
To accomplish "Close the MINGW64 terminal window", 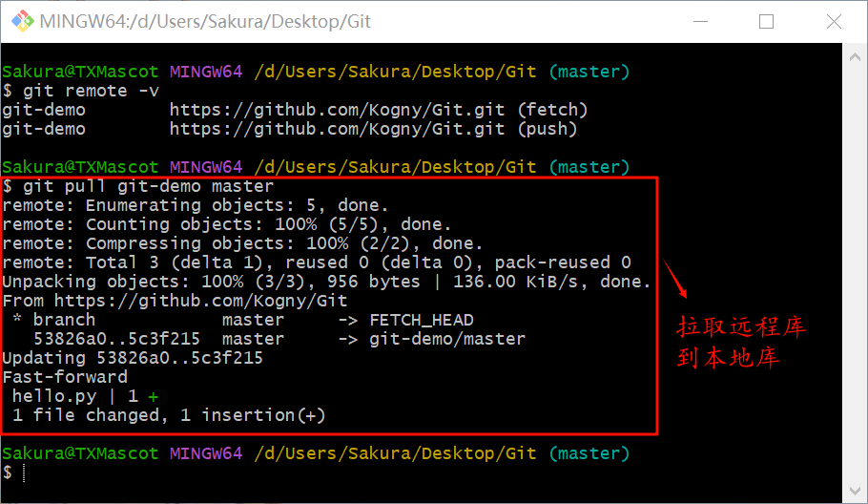I will tap(834, 22).
